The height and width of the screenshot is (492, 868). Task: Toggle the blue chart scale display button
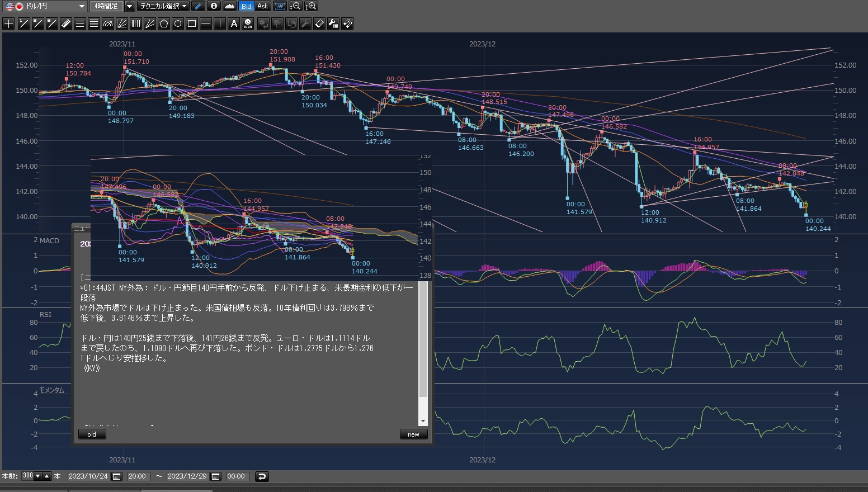tap(280, 6)
